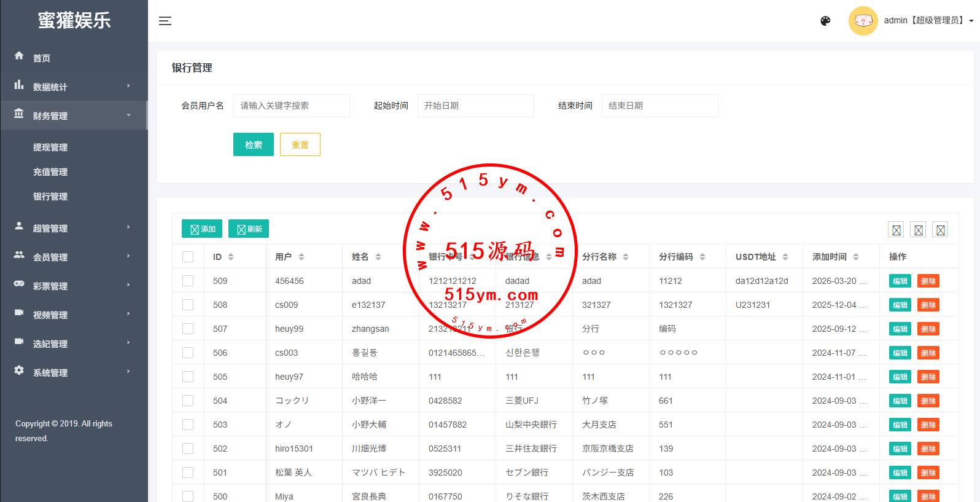The width and height of the screenshot is (980, 502).
Task: Toggle the select-all checkbox in table header
Action: coord(188,257)
